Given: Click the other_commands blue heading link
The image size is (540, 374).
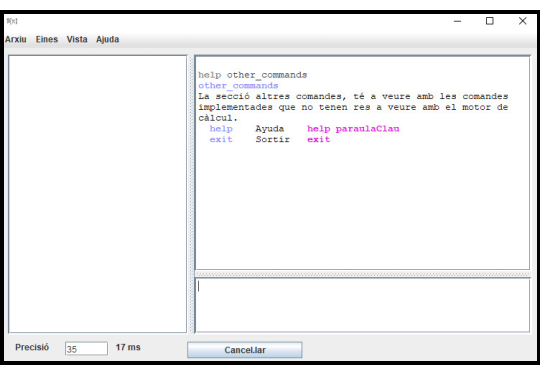Looking at the screenshot, I should (x=238, y=86).
